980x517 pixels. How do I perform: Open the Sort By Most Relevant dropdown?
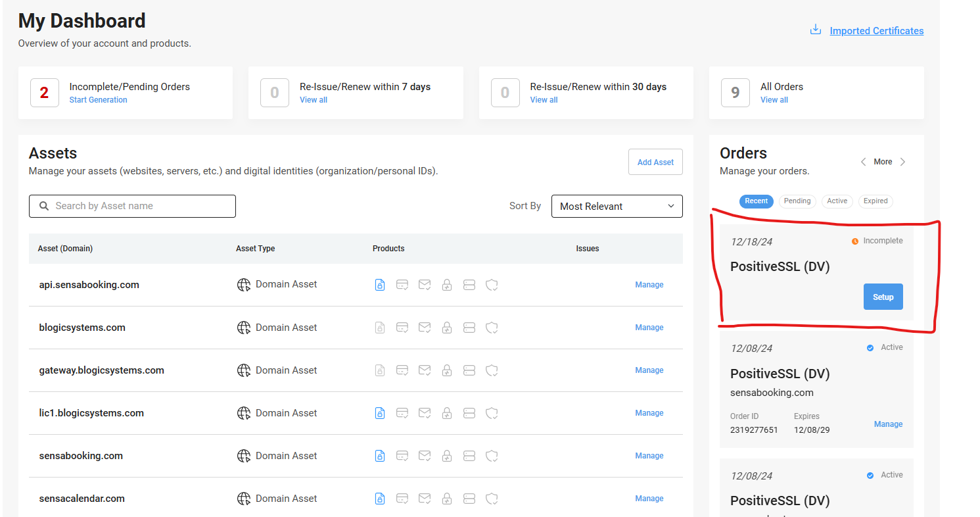617,206
